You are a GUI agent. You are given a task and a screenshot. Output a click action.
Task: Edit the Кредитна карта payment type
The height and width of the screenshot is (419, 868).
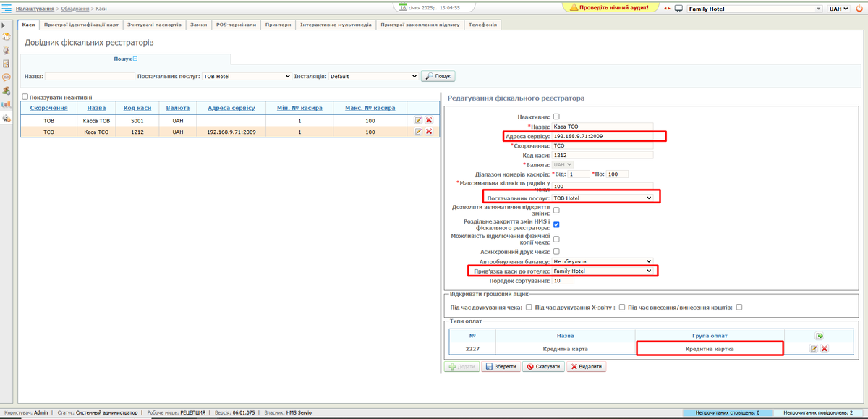[813, 349]
